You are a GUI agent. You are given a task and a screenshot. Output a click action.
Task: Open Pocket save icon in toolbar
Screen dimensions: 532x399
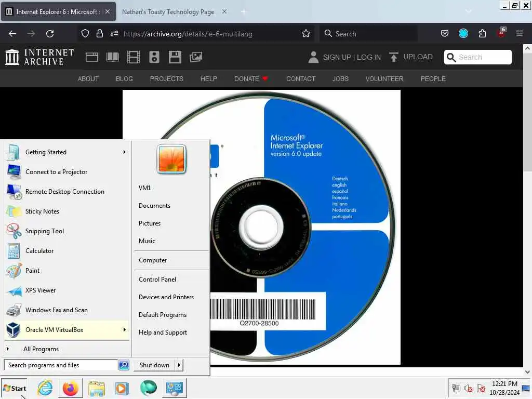click(445, 34)
